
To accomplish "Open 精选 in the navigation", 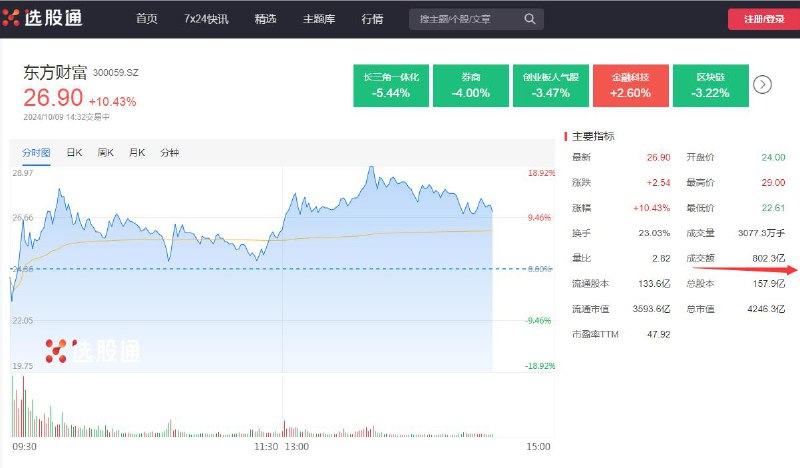I will coord(265,19).
